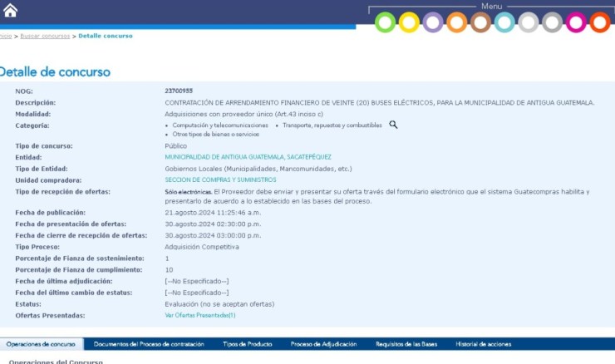
Task: Open the orange circle menu icon
Action: (457, 22)
